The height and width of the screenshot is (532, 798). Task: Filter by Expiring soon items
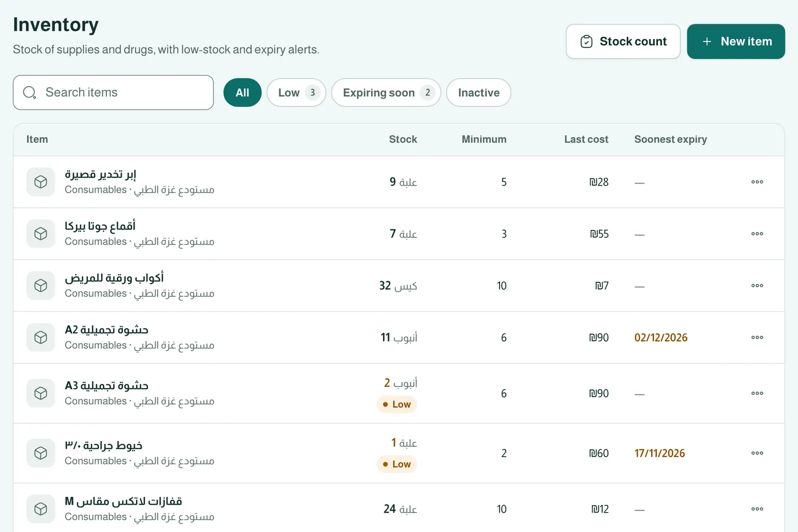coord(386,93)
